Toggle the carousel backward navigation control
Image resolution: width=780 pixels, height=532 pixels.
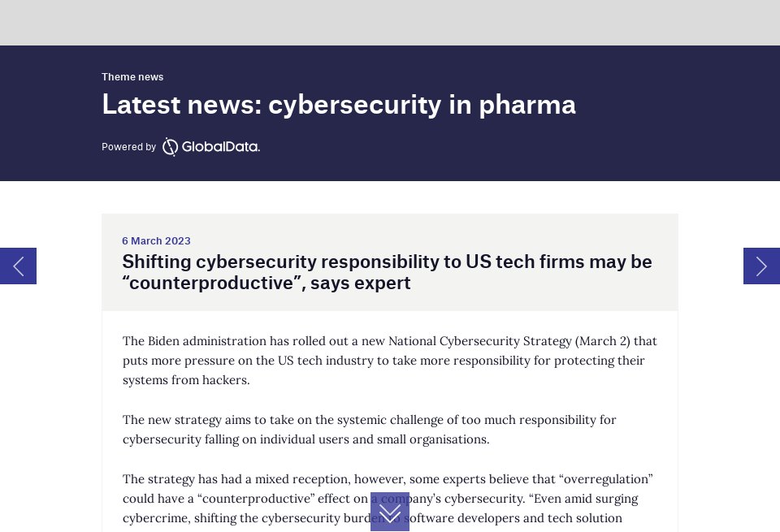pos(18,266)
